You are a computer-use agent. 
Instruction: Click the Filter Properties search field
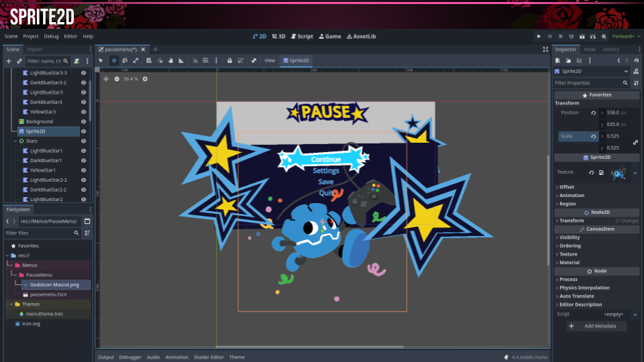pyautogui.click(x=592, y=83)
